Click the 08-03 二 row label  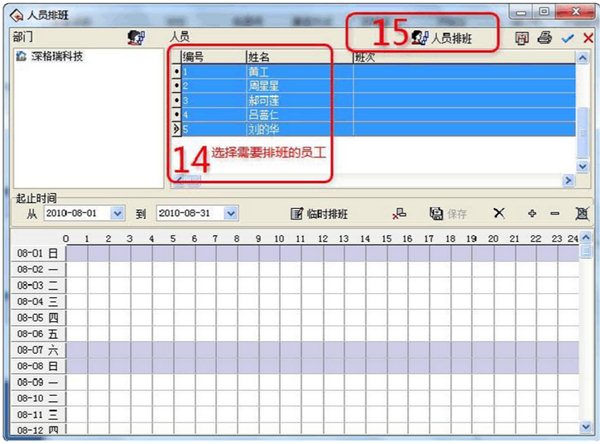coord(38,286)
